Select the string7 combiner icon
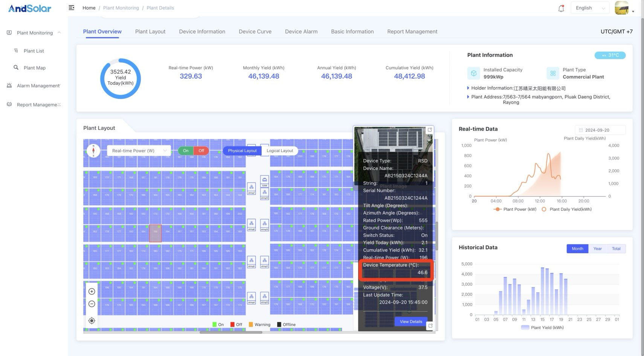644x356 pixels. pyautogui.click(x=252, y=188)
